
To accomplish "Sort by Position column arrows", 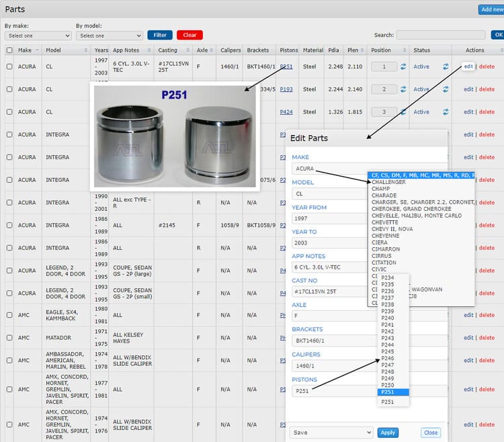I will click(405, 50).
